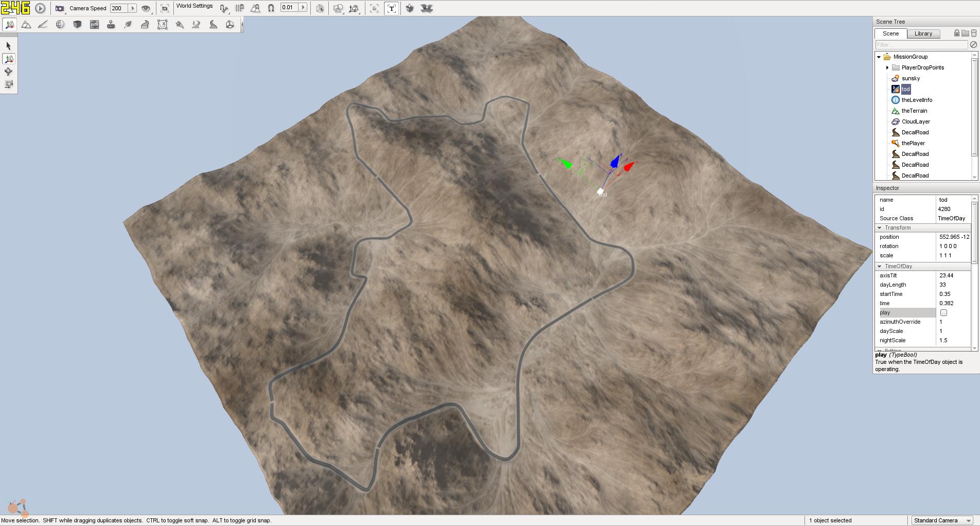Toggle the terrain snapping icon

(255, 8)
